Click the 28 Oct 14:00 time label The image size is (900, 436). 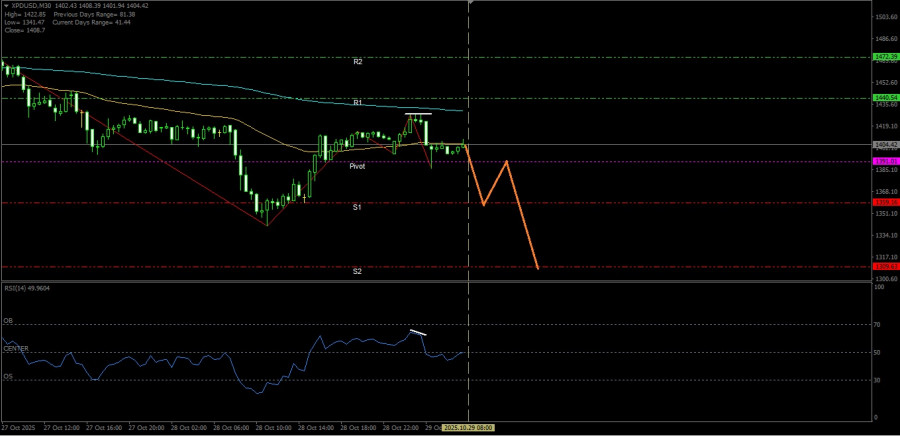pyautogui.click(x=315, y=428)
